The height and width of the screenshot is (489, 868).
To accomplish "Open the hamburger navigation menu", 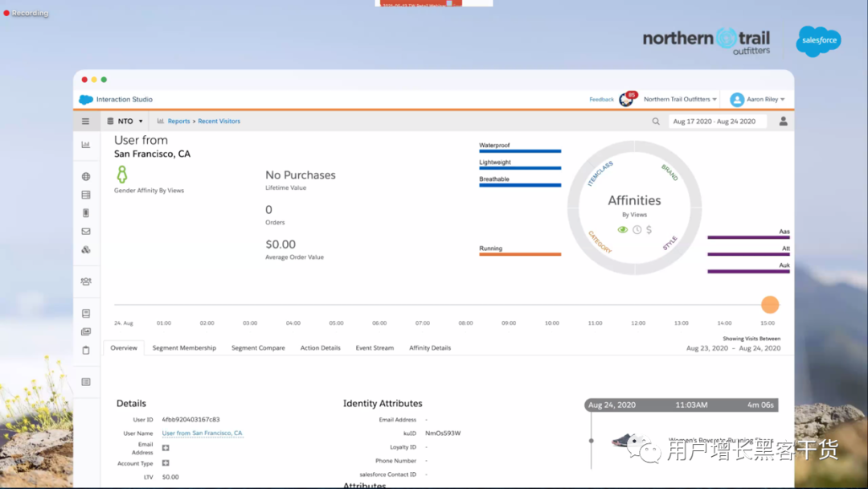I will (85, 121).
